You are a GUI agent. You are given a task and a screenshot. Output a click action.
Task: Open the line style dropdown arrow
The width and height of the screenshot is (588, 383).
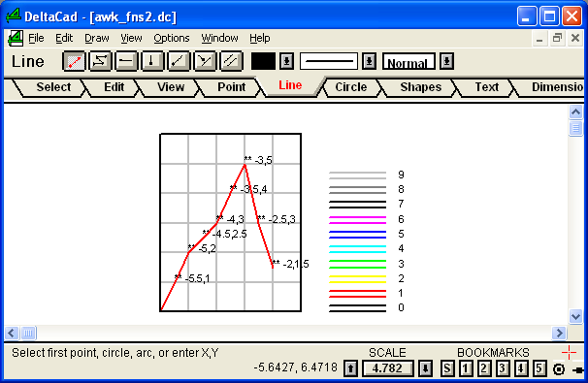pos(369,61)
